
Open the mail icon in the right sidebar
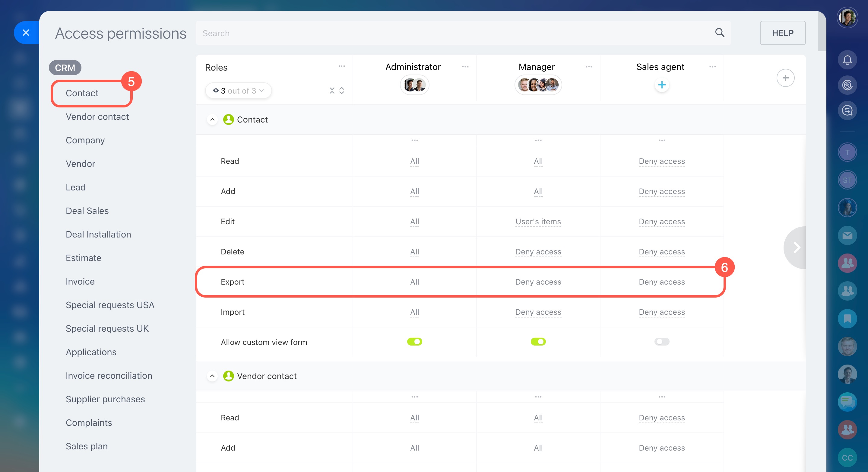pos(848,235)
